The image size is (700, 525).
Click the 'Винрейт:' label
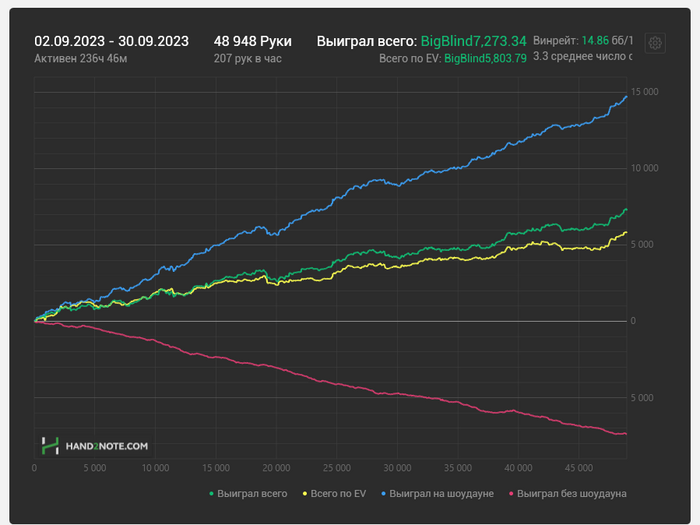(556, 41)
